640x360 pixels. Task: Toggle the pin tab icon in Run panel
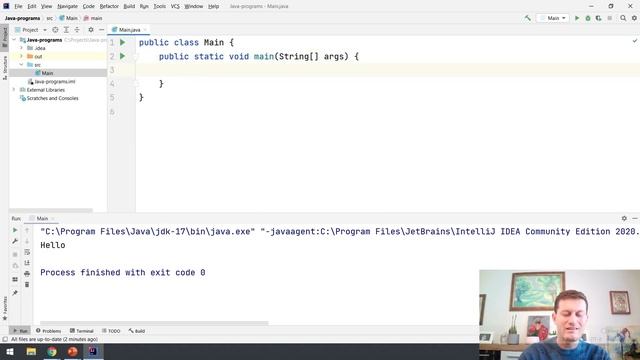point(15,293)
